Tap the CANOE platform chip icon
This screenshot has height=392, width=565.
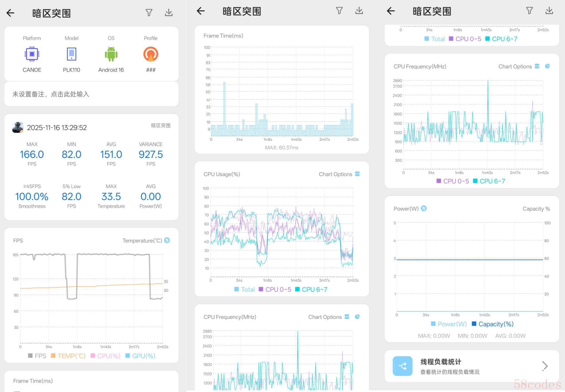click(x=32, y=54)
